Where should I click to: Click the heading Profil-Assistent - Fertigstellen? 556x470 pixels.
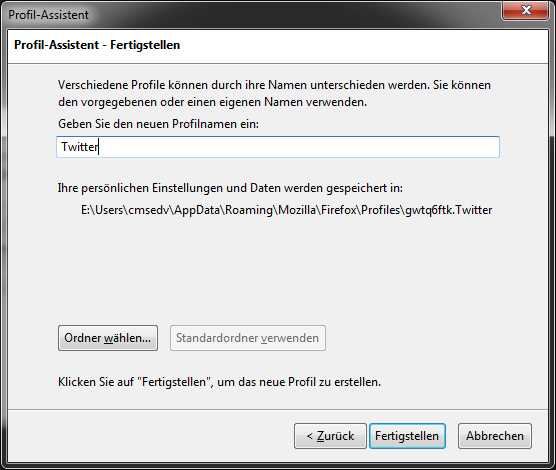pyautogui.click(x=97, y=45)
